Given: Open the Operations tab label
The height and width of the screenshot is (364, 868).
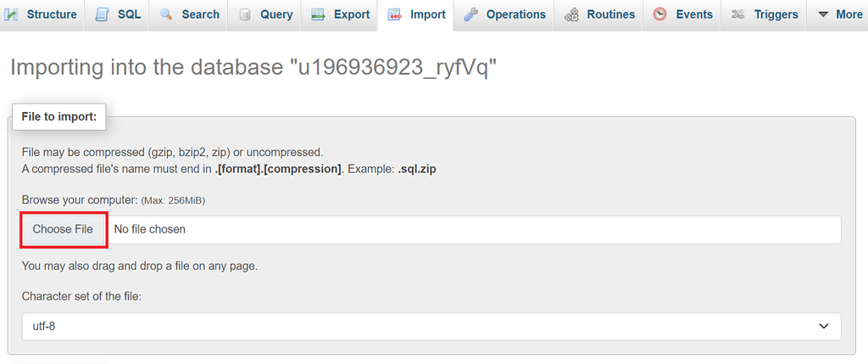Looking at the screenshot, I should coord(515,14).
